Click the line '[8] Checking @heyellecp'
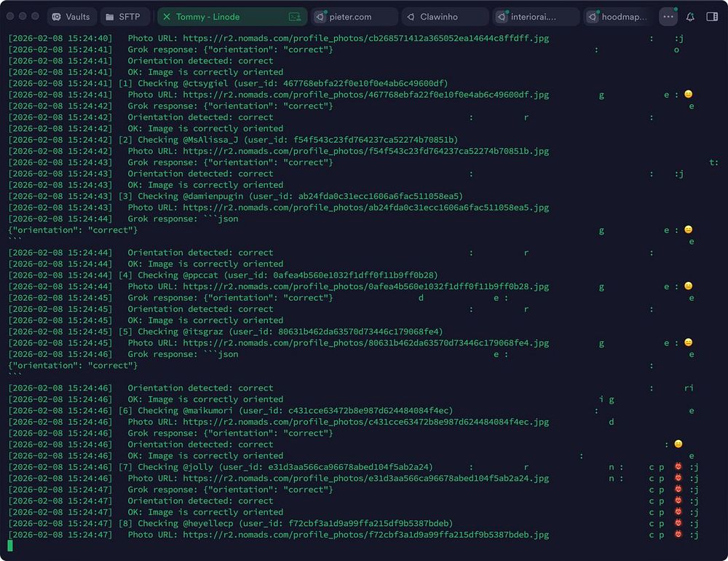 tap(230, 523)
